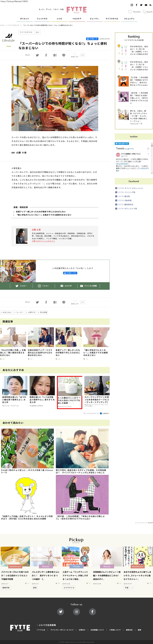This screenshot has height=644, width=153.
Task: Share article via Twitter icon below title
Action: 37,55
